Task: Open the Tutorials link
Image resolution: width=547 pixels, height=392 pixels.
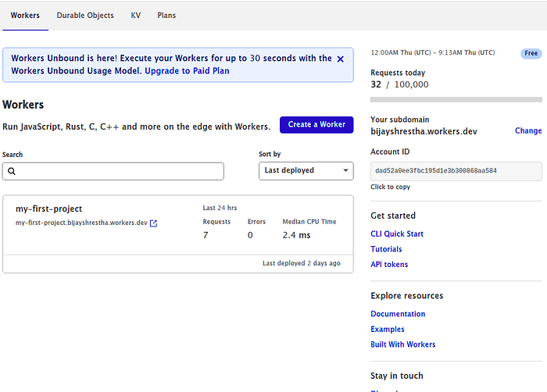Action: (x=386, y=249)
